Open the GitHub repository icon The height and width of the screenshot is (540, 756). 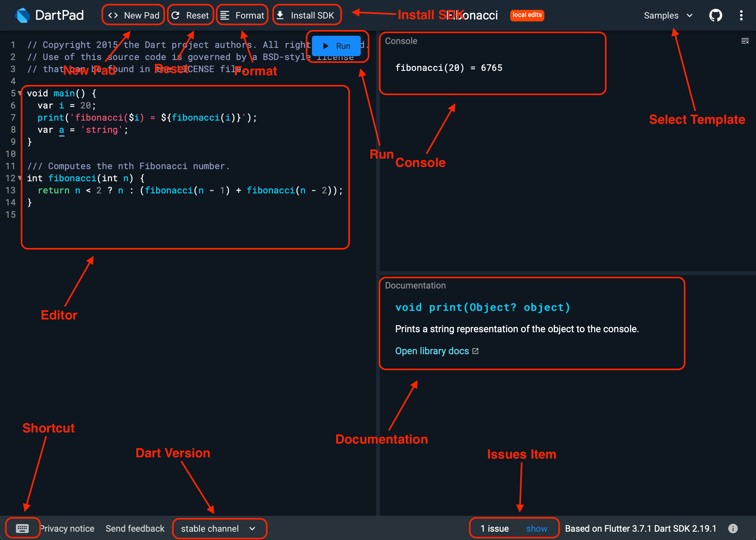point(715,15)
